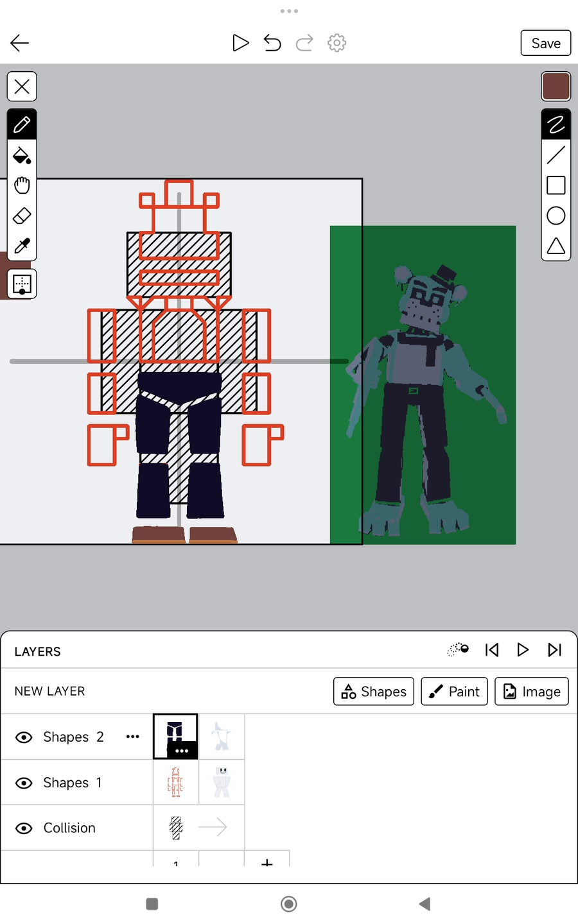Play frames from the Layers panel
Screen dimensions: 578x924
tap(523, 650)
